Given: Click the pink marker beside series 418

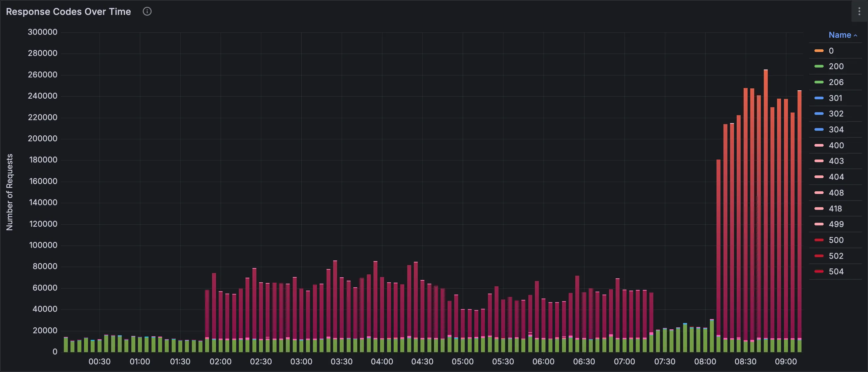Looking at the screenshot, I should point(818,209).
